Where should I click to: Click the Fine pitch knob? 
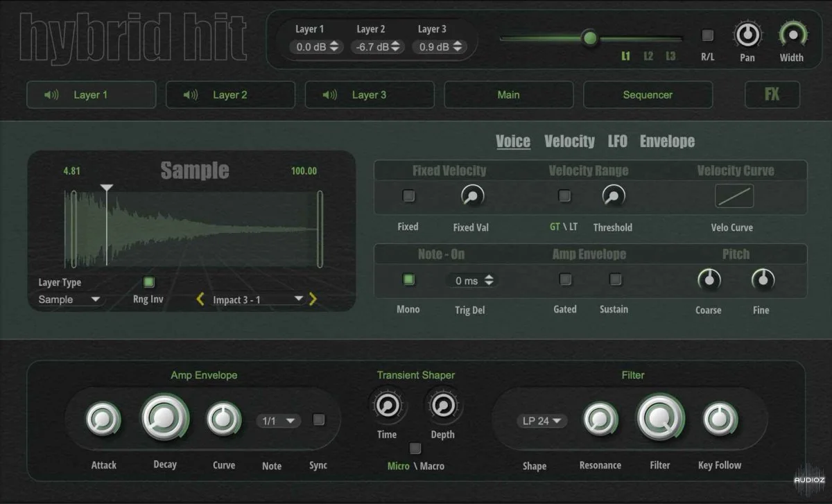point(763,280)
